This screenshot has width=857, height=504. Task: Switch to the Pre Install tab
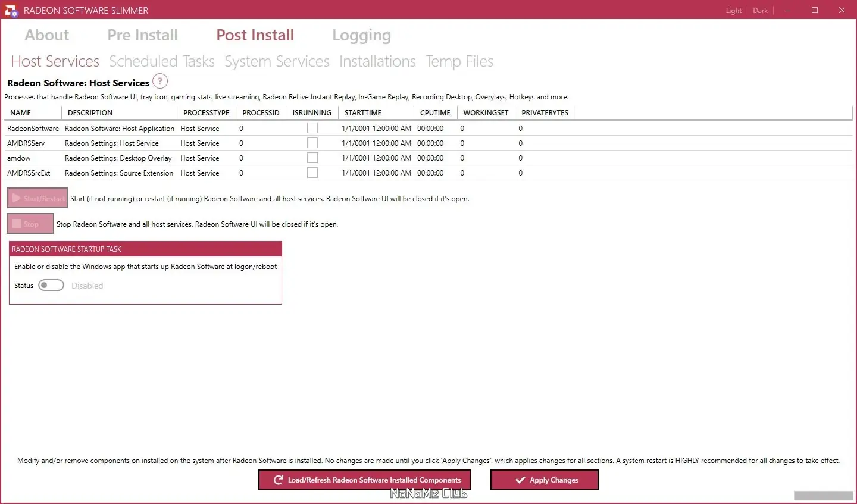tap(143, 35)
